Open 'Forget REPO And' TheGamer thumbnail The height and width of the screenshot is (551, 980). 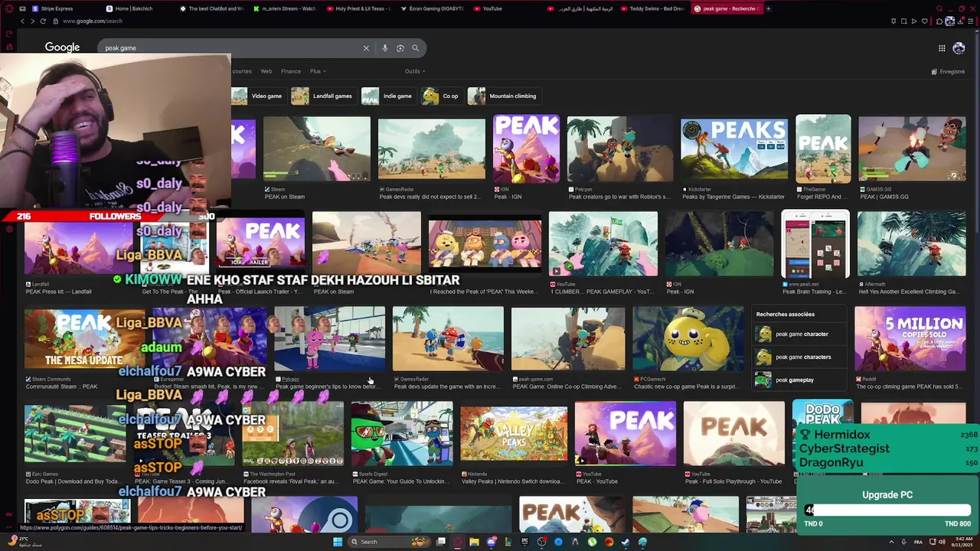823,149
